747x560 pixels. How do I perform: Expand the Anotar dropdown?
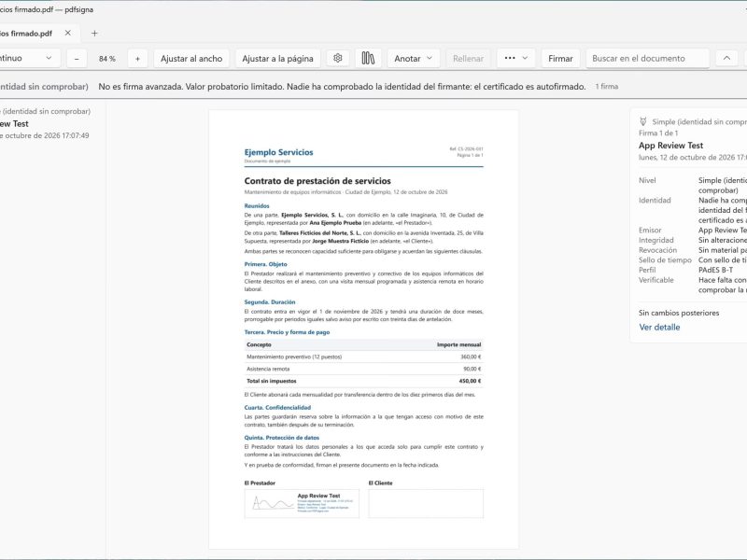[413, 59]
